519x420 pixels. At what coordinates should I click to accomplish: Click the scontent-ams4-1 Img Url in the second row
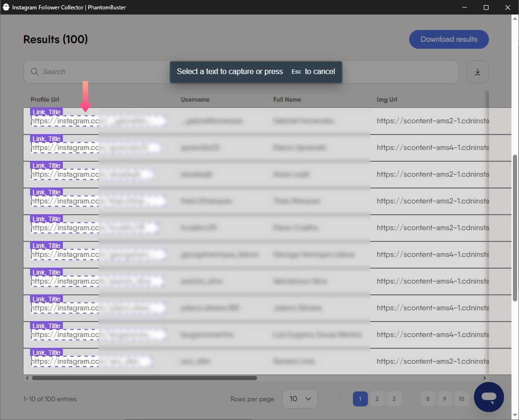point(433,148)
